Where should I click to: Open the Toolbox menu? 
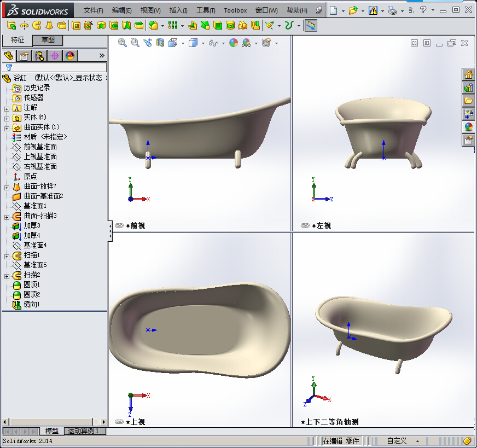235,10
